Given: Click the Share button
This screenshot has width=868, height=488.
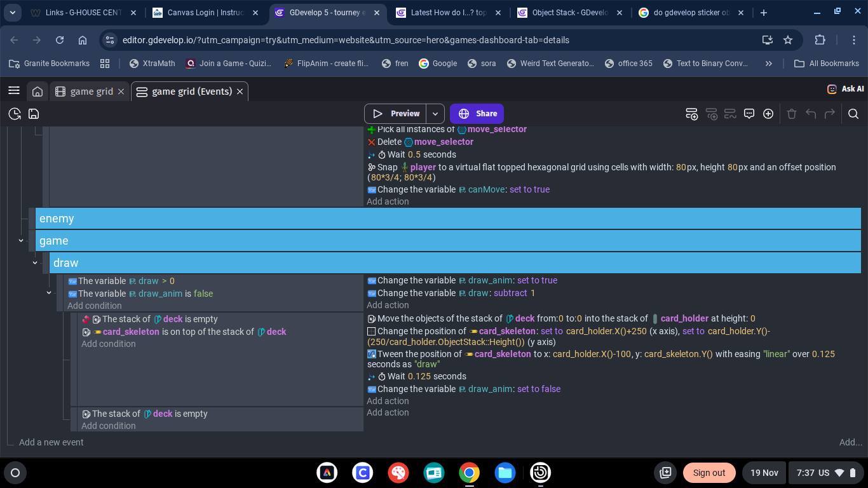Looking at the screenshot, I should [x=477, y=114].
